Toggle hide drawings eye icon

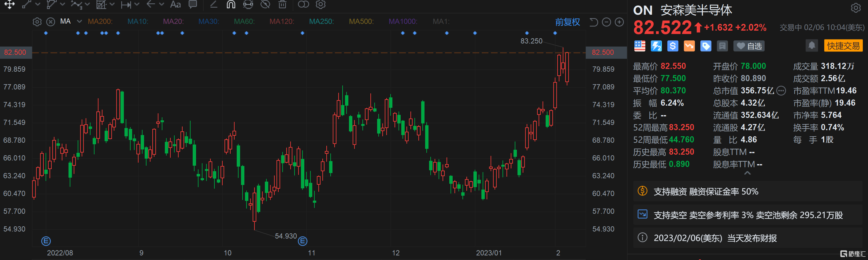coord(265,4)
